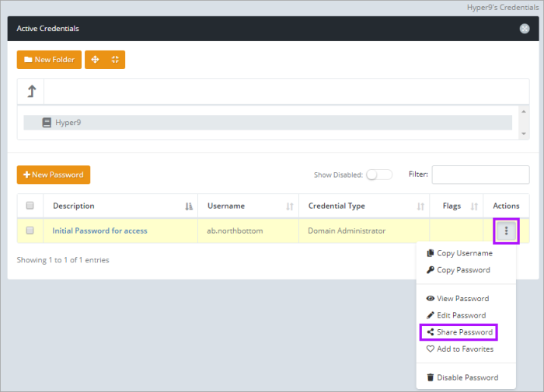Select Edit Password menu entry
The height and width of the screenshot is (392, 544).
(x=456, y=315)
